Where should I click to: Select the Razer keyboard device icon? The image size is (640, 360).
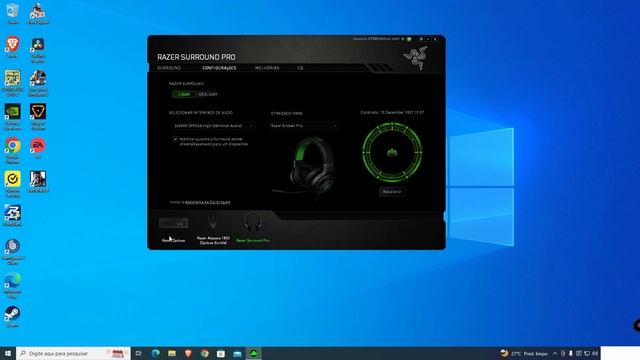tap(173, 223)
